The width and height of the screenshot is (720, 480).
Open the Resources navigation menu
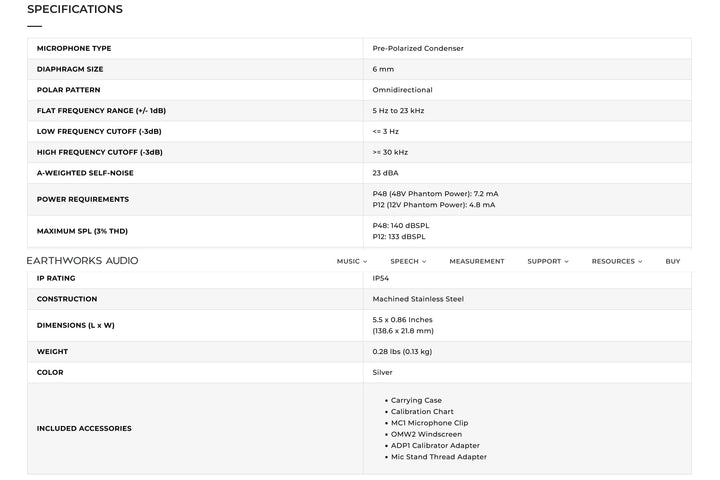(x=613, y=261)
